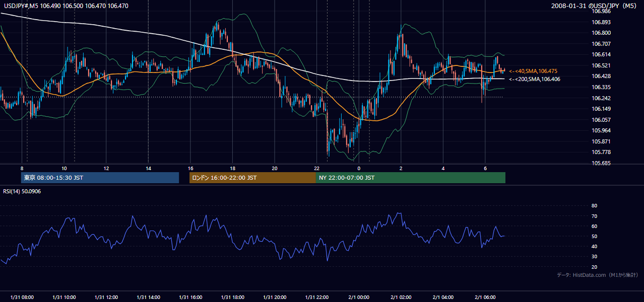Click the bottom time label 1/31 14:00
Viewport: 644px width, 302px height.
click(148, 297)
